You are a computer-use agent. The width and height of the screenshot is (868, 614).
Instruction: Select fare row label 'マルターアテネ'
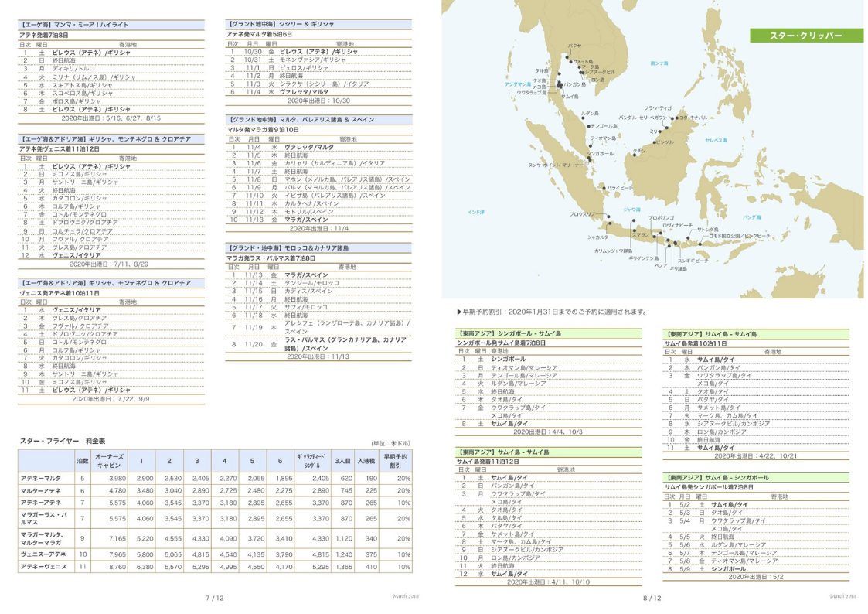click(x=40, y=491)
